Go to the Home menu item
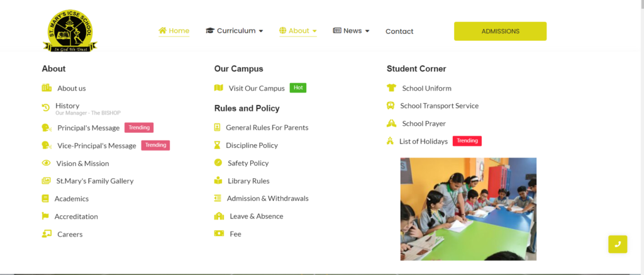The height and width of the screenshot is (275, 644). 174,31
